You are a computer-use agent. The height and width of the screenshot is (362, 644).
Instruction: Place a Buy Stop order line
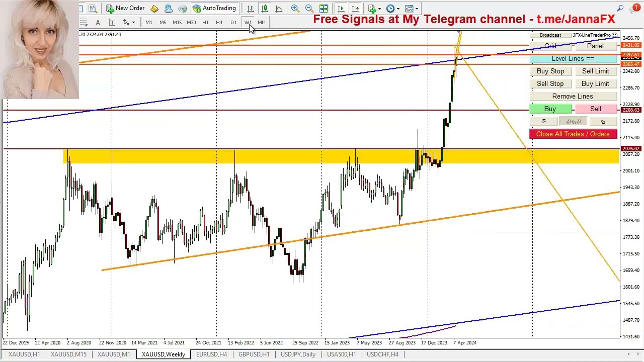(x=550, y=71)
